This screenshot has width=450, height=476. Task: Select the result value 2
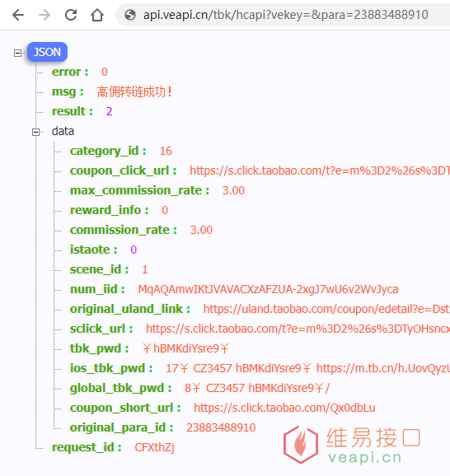[110, 111]
